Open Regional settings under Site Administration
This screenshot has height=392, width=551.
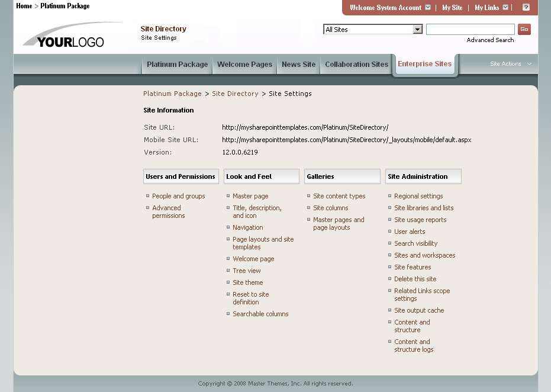pyautogui.click(x=418, y=196)
